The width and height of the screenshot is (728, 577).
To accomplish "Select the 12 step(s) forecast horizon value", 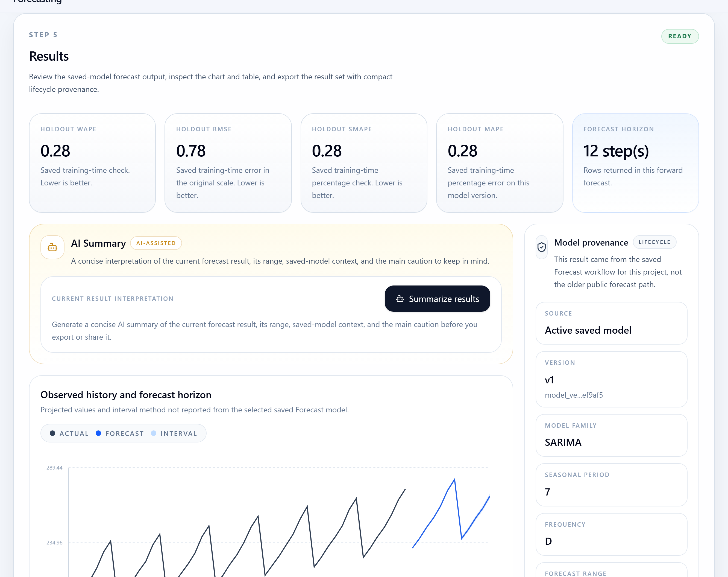I will pos(616,151).
